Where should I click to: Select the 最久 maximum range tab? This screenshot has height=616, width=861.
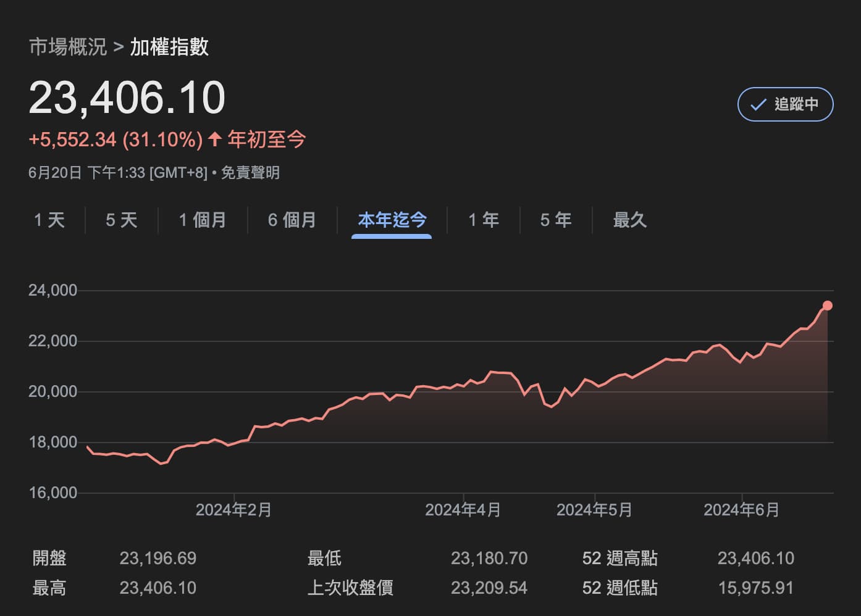pyautogui.click(x=629, y=220)
